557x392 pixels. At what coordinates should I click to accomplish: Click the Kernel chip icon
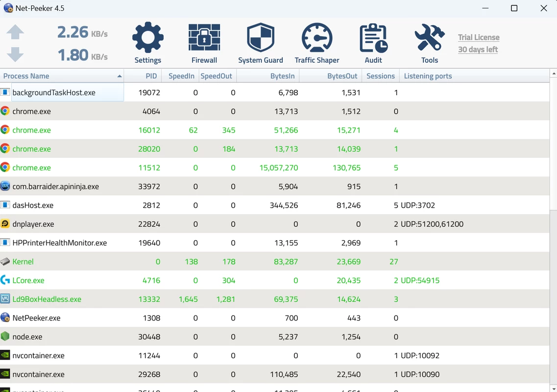[5, 262]
